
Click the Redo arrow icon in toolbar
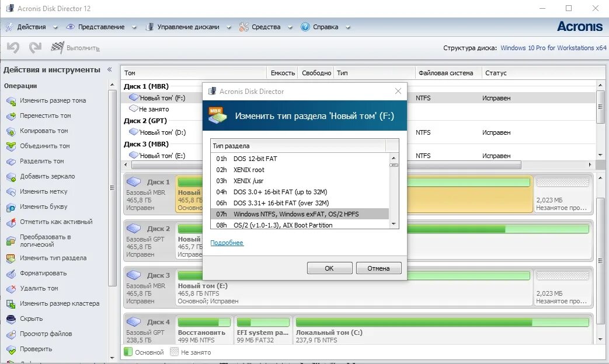coord(36,48)
